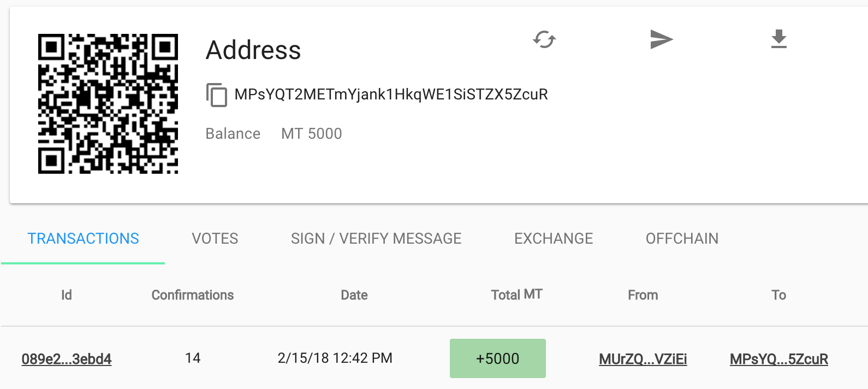Open the Sign / Verify Message tab

[376, 239]
